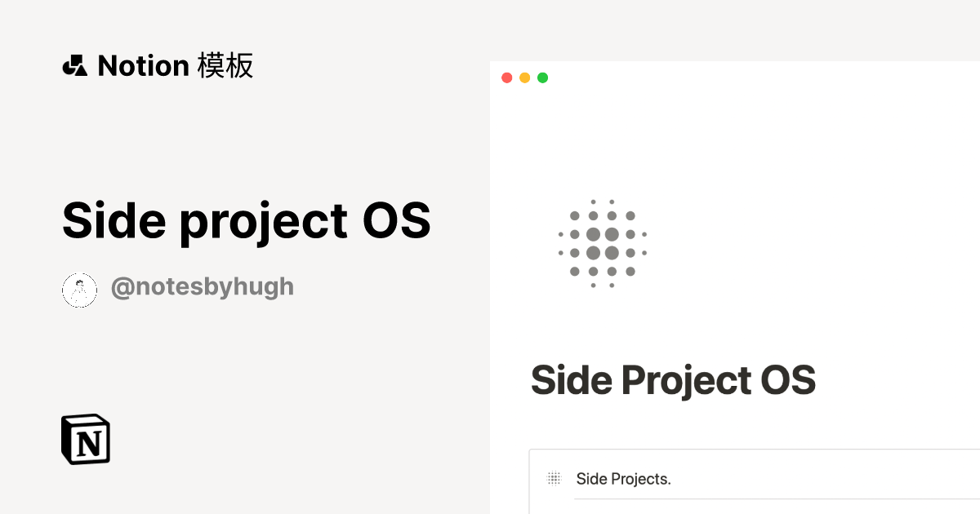Click inside the "Side Projects." block title

point(623,479)
